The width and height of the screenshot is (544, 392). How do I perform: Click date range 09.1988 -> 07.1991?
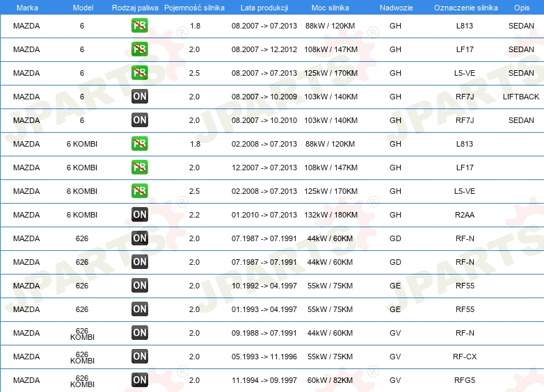coord(264,333)
